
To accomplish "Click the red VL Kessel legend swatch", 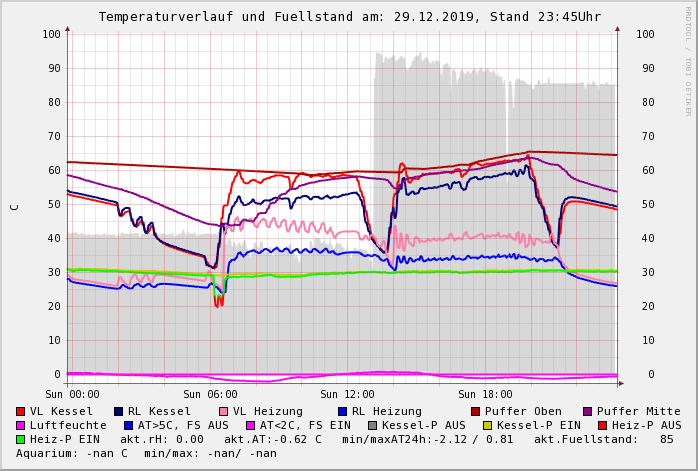I will [21, 411].
